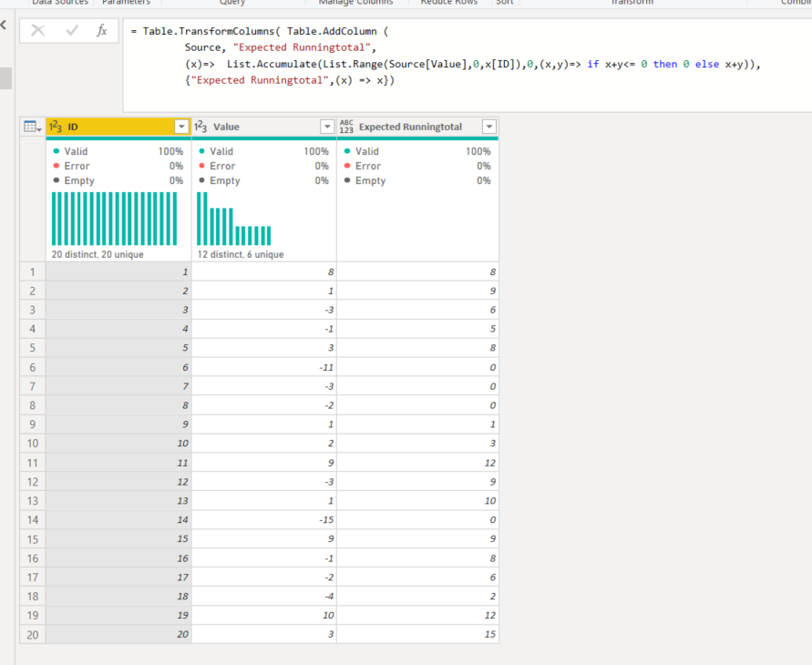This screenshot has height=665, width=812.
Task: Click Expected Runningtotal cell 10 in row 13
Action: pyautogui.click(x=418, y=500)
